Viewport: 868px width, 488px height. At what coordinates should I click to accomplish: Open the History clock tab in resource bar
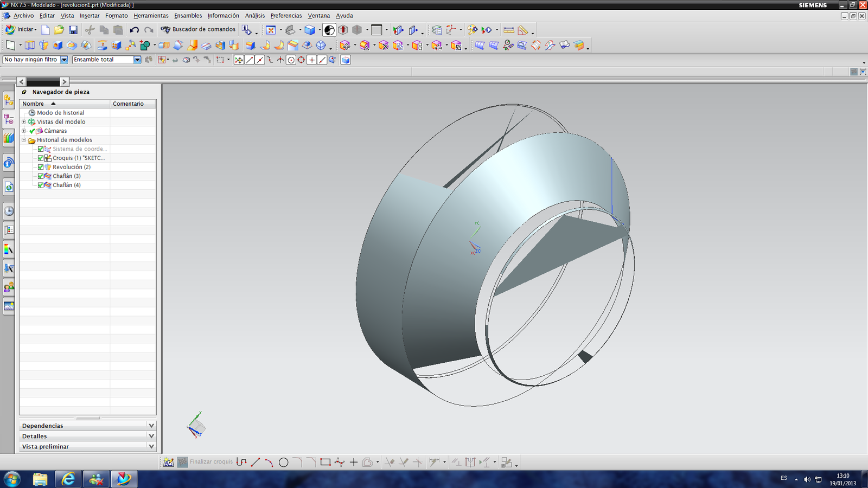[x=9, y=211]
